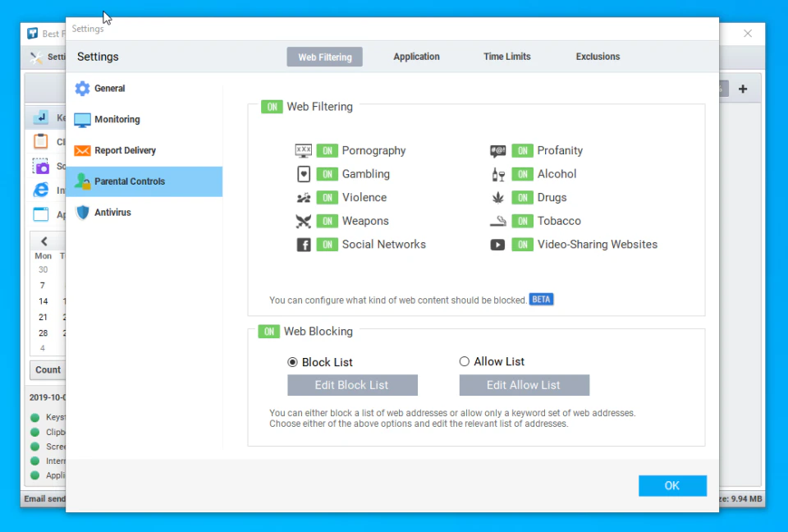Open the Time Limits tab
788x532 pixels.
coord(506,57)
